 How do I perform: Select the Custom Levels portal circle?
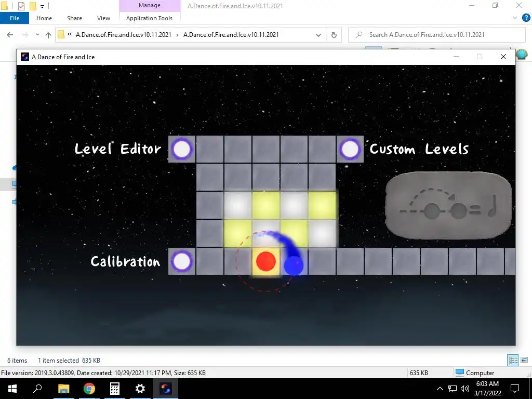pos(350,149)
